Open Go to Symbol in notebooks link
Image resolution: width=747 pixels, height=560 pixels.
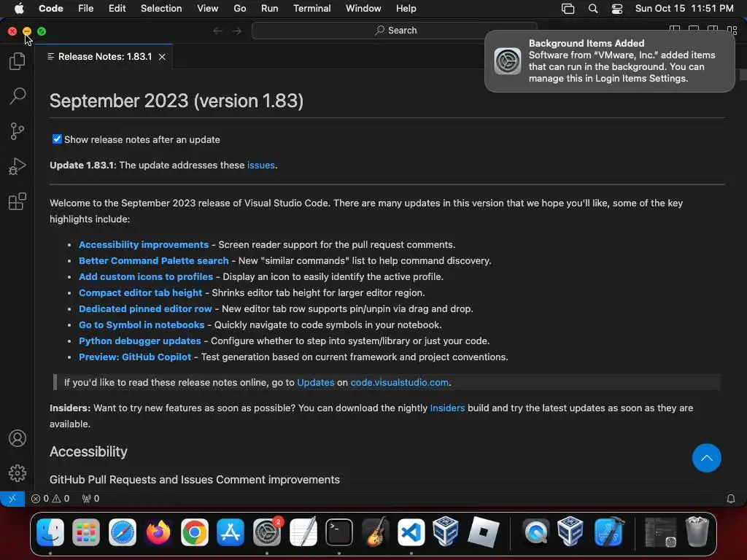pyautogui.click(x=142, y=324)
